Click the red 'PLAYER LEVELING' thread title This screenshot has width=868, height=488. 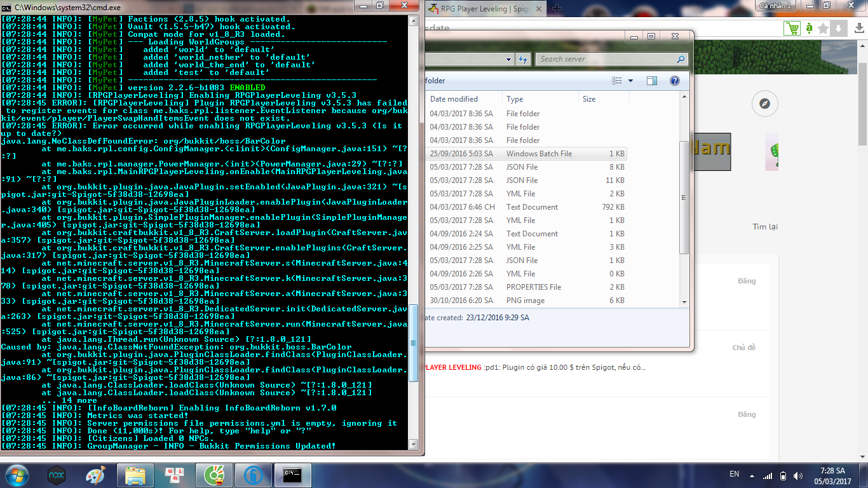[452, 367]
